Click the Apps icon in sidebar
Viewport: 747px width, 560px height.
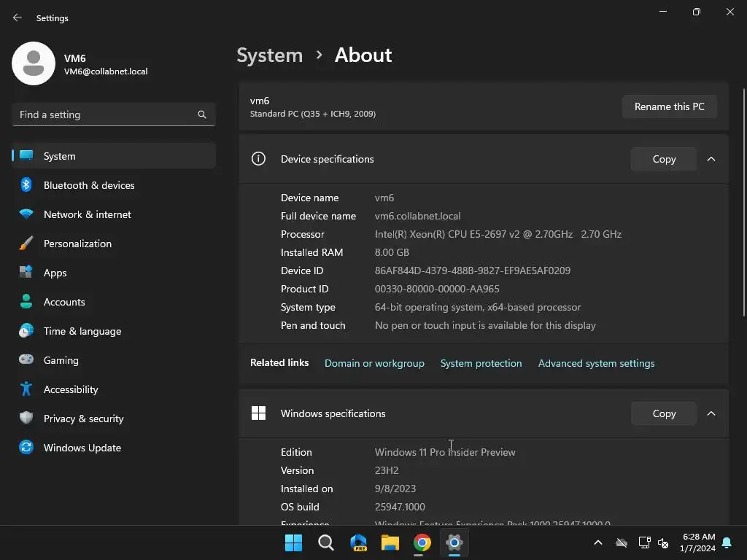(x=26, y=273)
